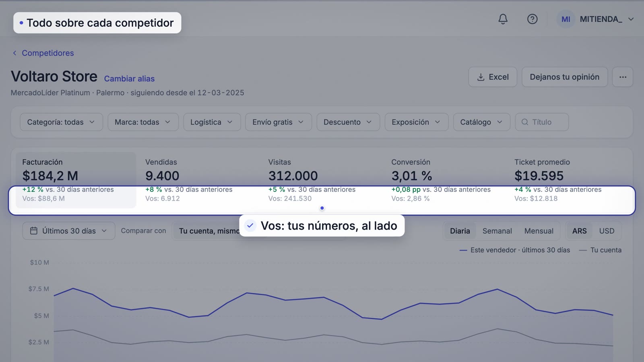The height and width of the screenshot is (362, 644).
Task: Switch chart to Mensual granularity
Action: coord(539,231)
